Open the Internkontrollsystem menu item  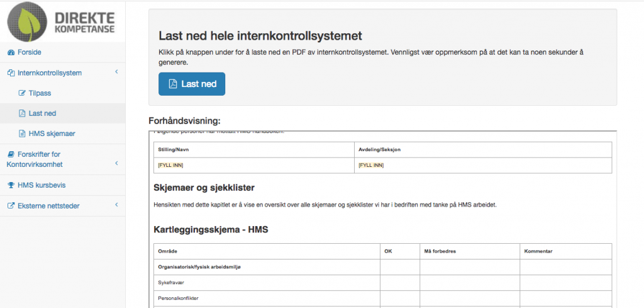coord(62,73)
